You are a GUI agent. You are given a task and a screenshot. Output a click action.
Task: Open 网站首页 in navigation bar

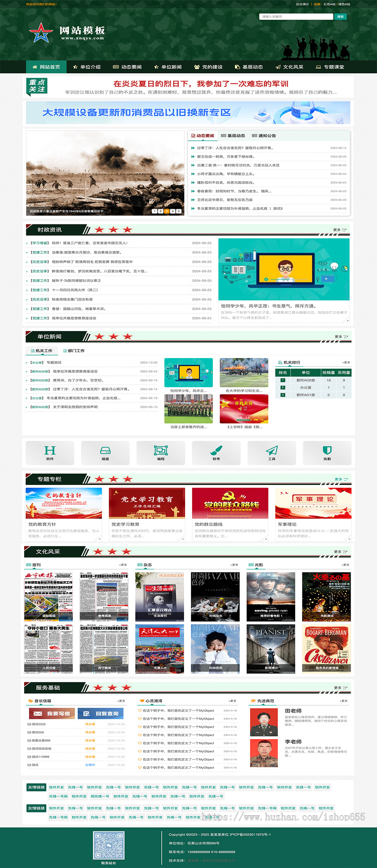point(46,67)
